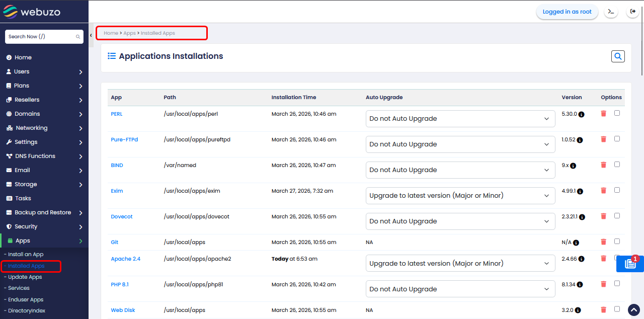Open the blue news notification widget
This screenshot has height=319, width=644.
click(x=629, y=264)
